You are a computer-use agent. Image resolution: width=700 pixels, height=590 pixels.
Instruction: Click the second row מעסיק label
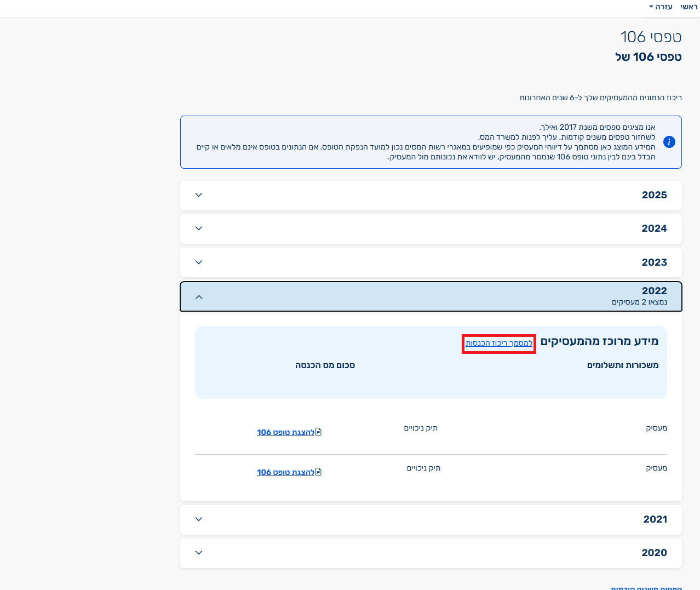tap(656, 468)
